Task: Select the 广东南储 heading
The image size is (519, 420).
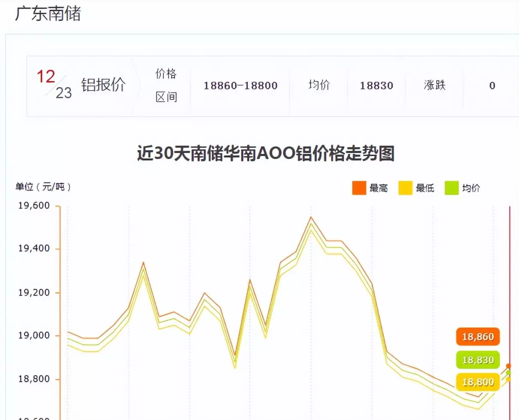Action: tap(48, 14)
